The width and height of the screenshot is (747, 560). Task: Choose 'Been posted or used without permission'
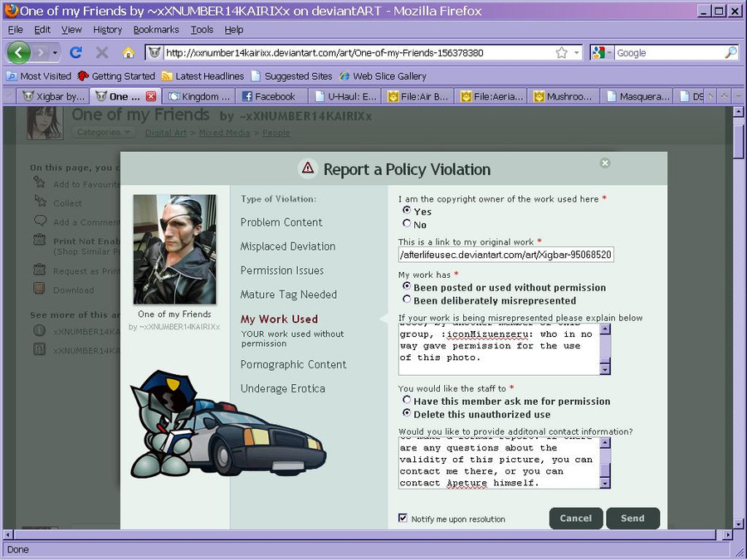tap(407, 285)
